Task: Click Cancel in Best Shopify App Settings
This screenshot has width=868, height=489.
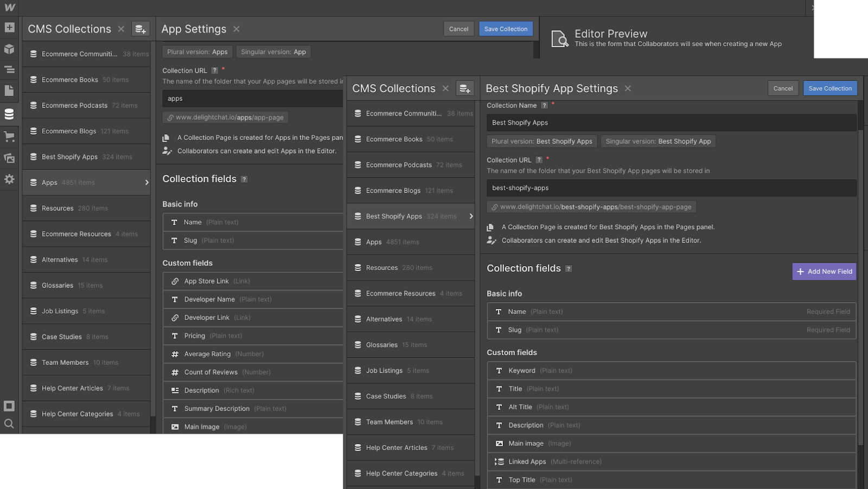Action: (x=783, y=88)
